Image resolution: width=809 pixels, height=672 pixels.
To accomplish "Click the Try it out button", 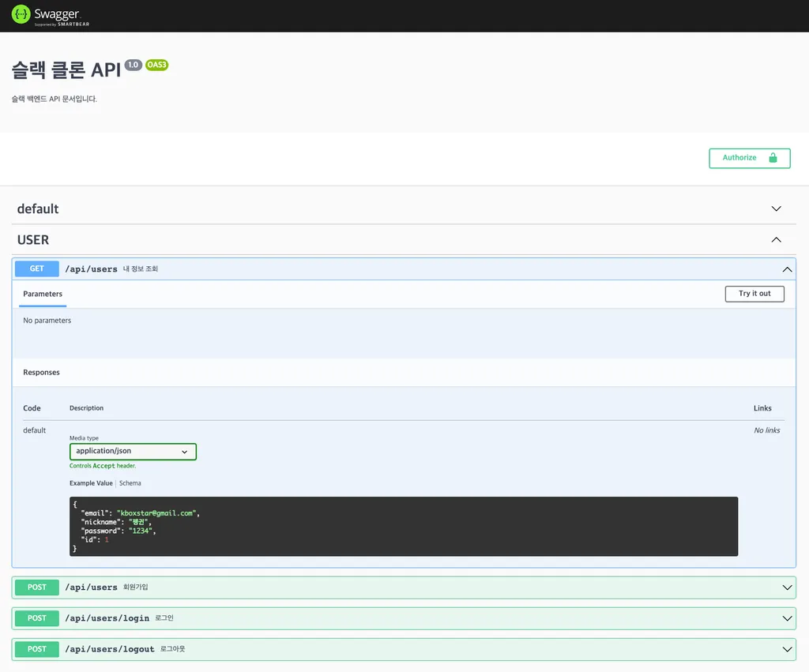I will (x=754, y=294).
